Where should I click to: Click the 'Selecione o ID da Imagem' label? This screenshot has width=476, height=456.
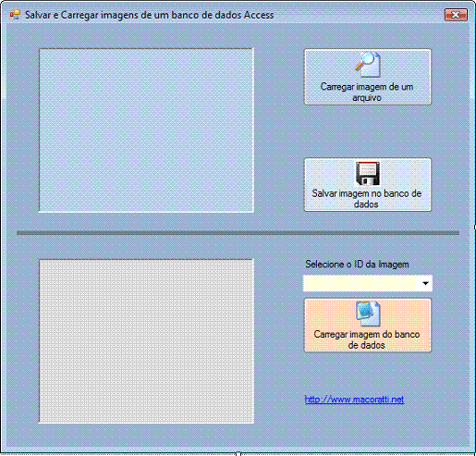357,265
